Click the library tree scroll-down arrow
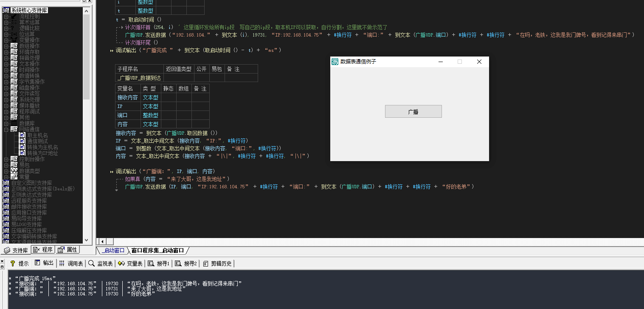 coord(87,240)
